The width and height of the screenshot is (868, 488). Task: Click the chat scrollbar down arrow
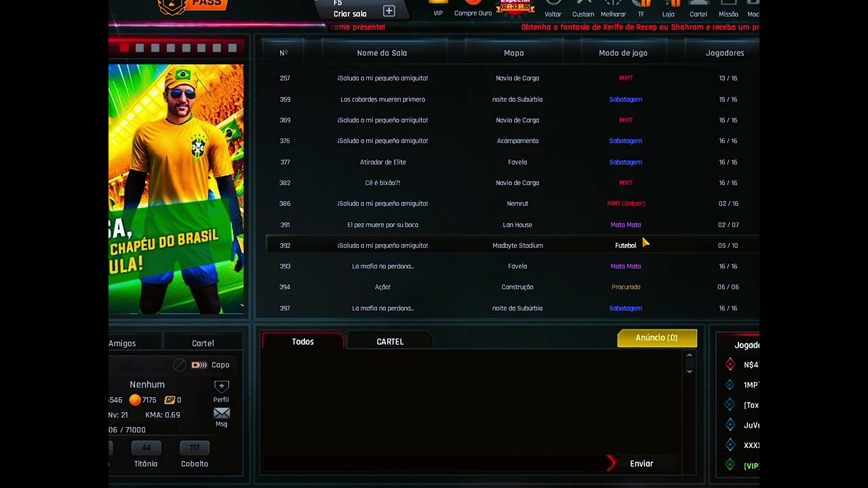[x=689, y=371]
